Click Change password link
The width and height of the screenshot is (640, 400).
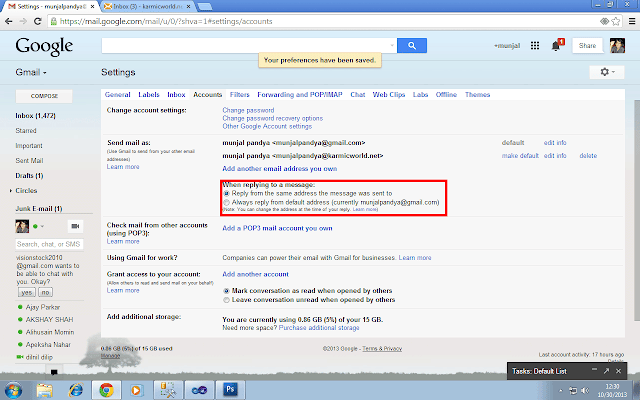[248, 110]
